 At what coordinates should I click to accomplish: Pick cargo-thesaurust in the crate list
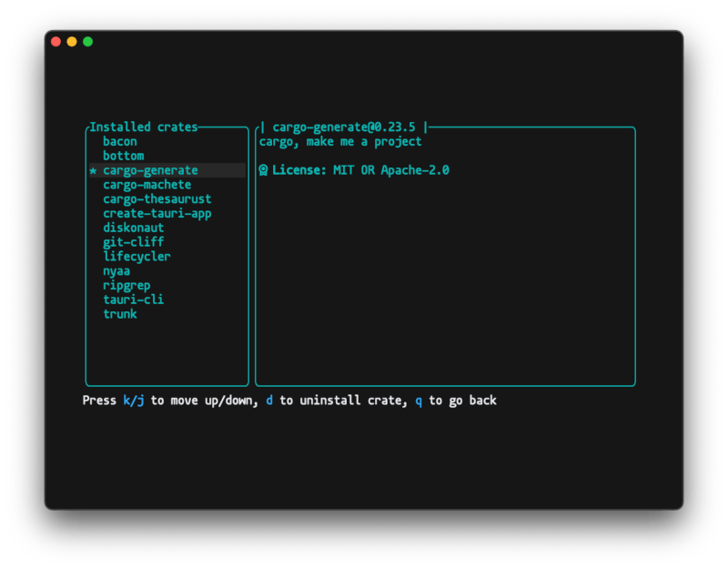click(157, 199)
